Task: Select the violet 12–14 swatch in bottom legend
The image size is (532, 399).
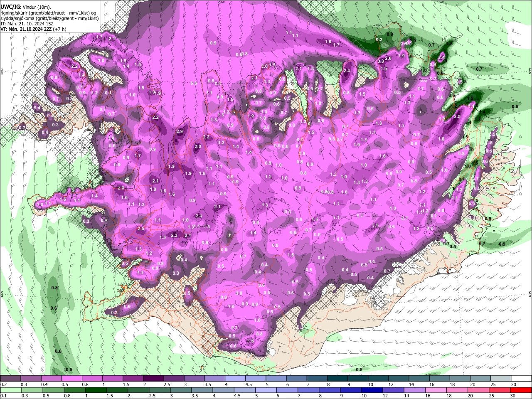Action: [394, 390]
